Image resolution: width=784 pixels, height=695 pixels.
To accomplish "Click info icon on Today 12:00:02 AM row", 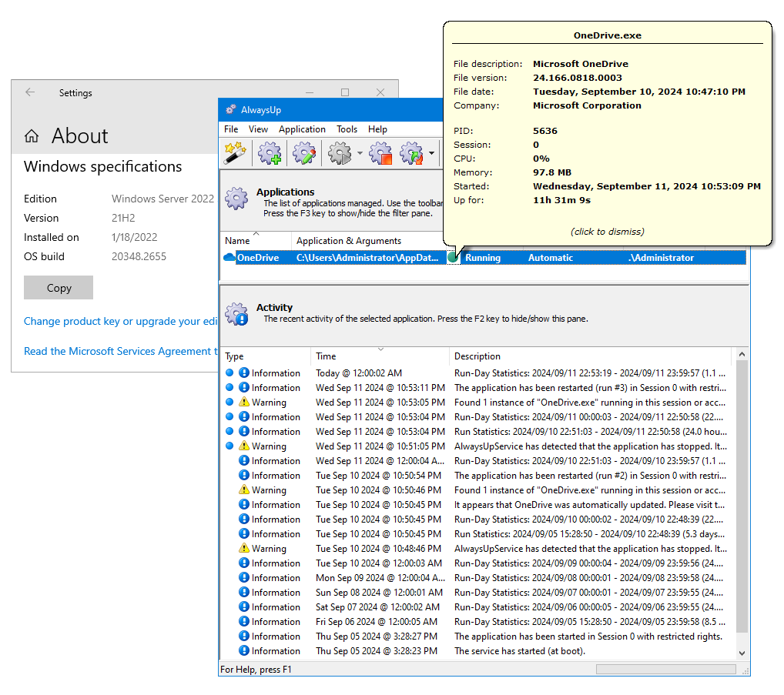I will point(244,373).
